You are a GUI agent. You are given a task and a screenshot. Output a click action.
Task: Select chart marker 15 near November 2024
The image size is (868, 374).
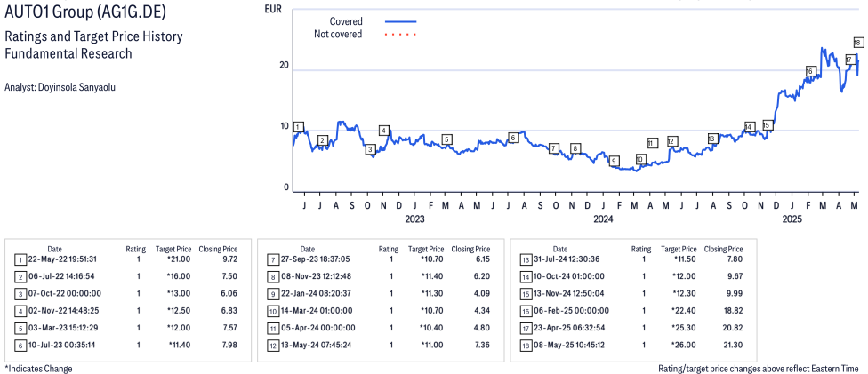pos(767,125)
